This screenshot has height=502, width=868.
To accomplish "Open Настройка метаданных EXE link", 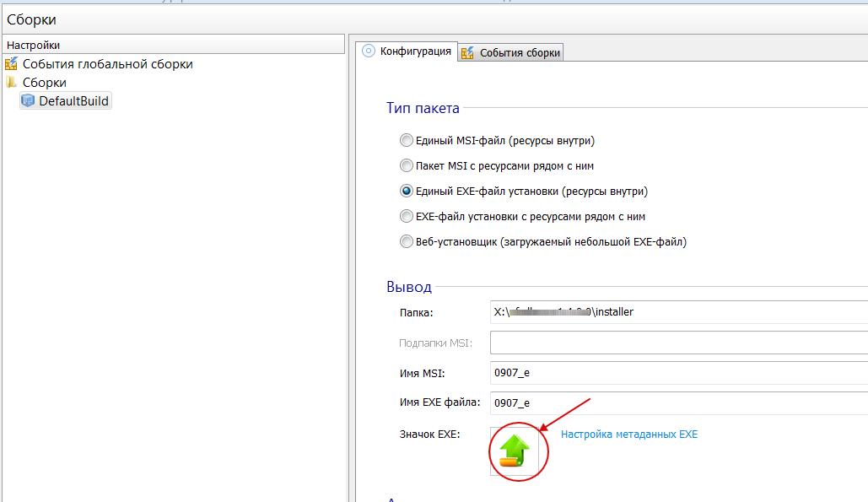I will pyautogui.click(x=629, y=435).
